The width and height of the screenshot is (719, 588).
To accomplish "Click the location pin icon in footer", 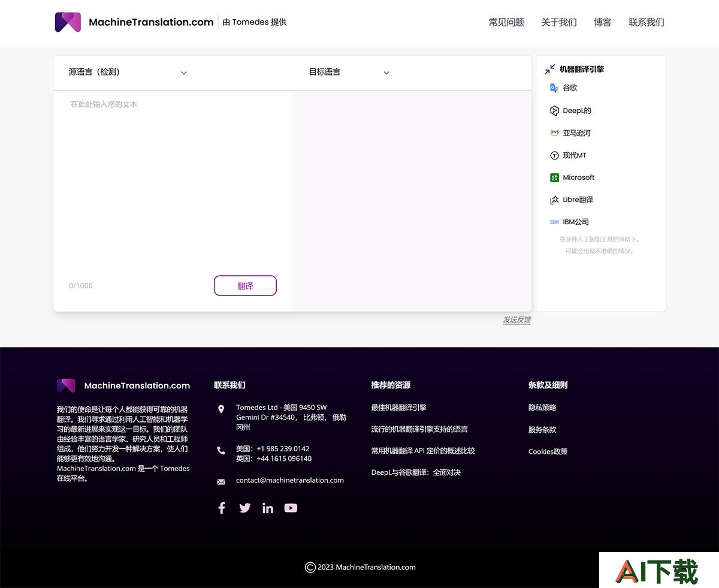I will coord(221,409).
